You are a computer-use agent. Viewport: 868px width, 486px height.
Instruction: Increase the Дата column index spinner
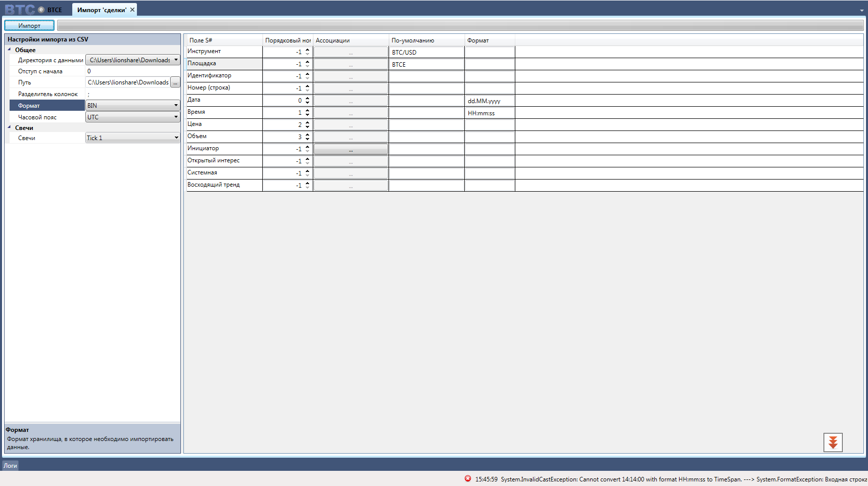point(307,98)
